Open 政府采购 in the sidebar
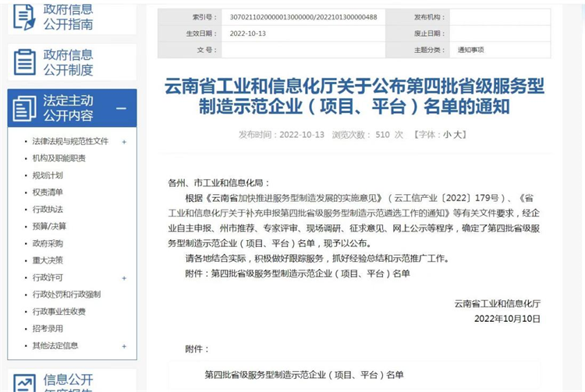 [48, 243]
